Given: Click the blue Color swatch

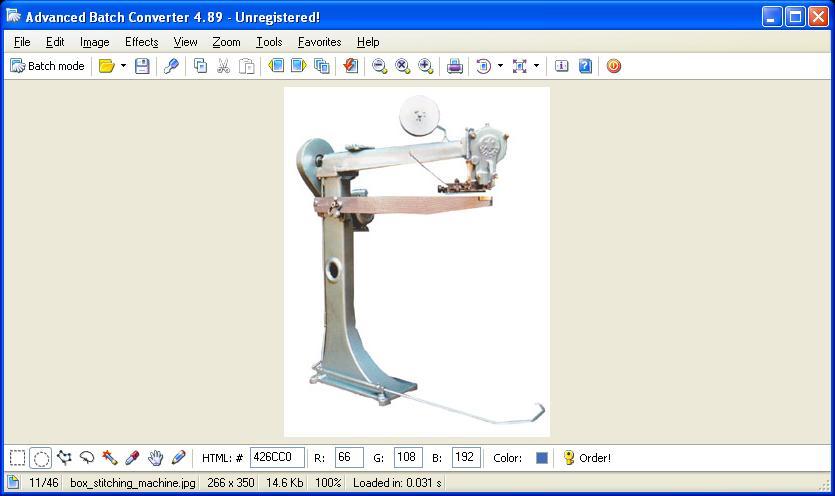Looking at the screenshot, I should click(542, 458).
